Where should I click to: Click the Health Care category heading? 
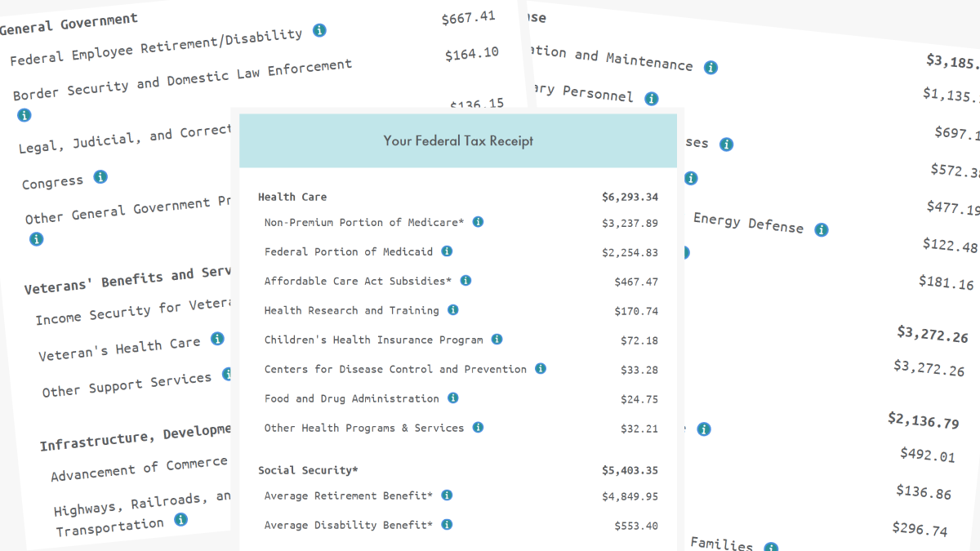click(292, 197)
